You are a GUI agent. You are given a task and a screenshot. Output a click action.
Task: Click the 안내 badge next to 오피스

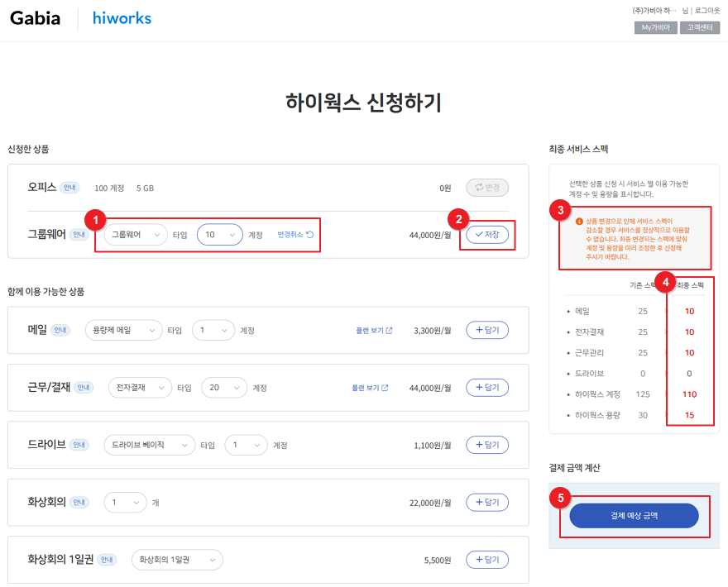click(69, 188)
